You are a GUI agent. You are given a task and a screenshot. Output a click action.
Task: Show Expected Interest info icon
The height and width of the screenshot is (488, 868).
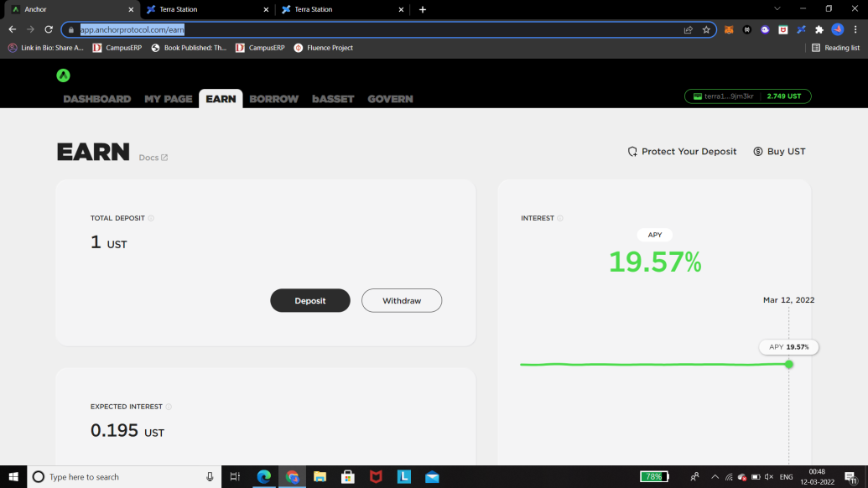(x=169, y=407)
